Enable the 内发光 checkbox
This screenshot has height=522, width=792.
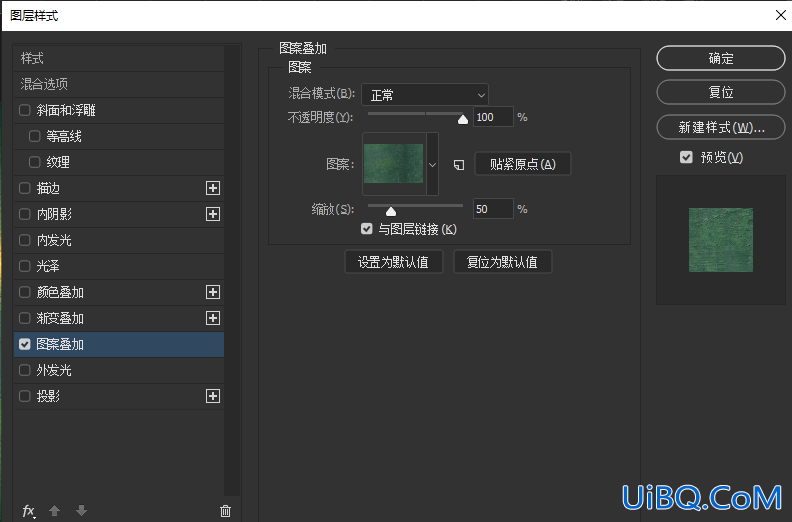click(24, 240)
